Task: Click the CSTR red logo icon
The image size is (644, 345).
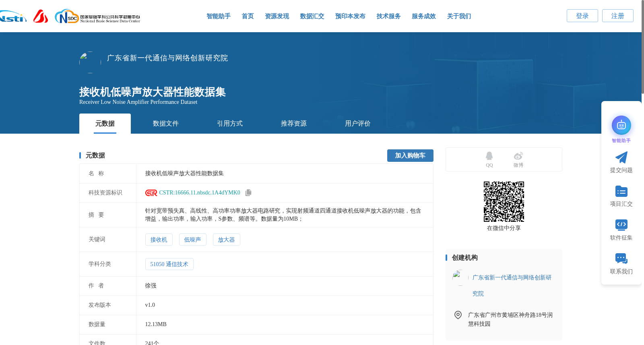Action: pos(151,193)
